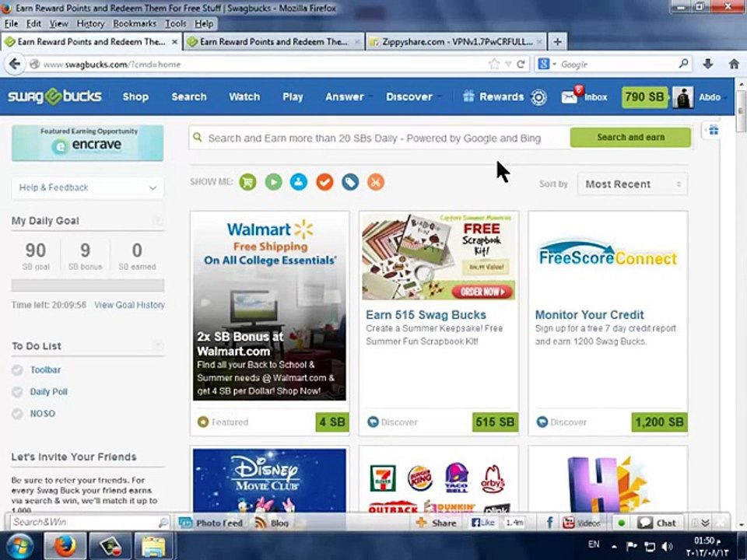747x560 pixels.
Task: Expand the Answer menu dropdown
Action: 371,97
